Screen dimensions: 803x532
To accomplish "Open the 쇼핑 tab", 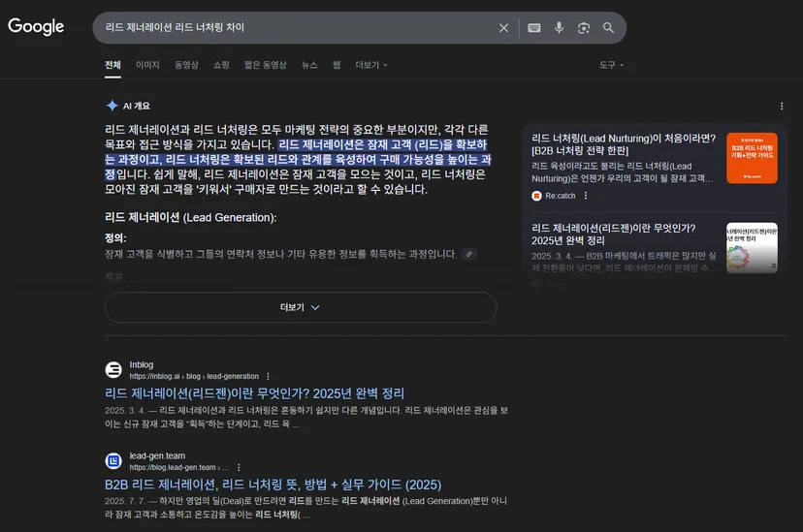I will (x=221, y=65).
